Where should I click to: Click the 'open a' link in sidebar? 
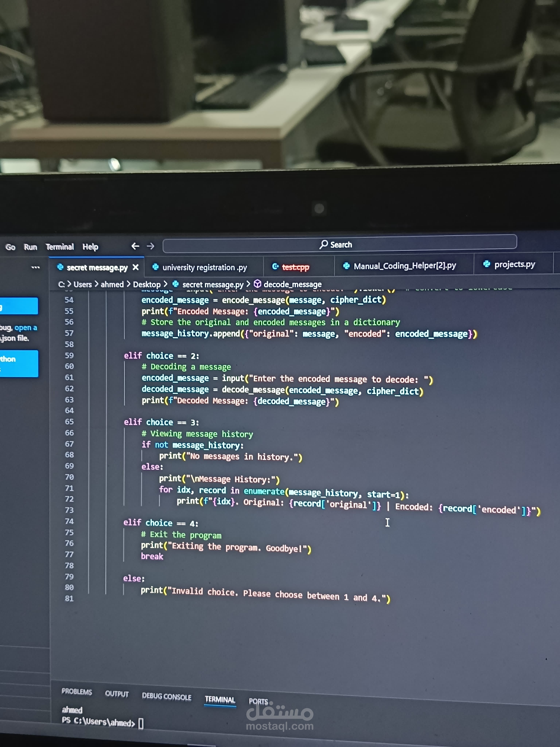(26, 328)
